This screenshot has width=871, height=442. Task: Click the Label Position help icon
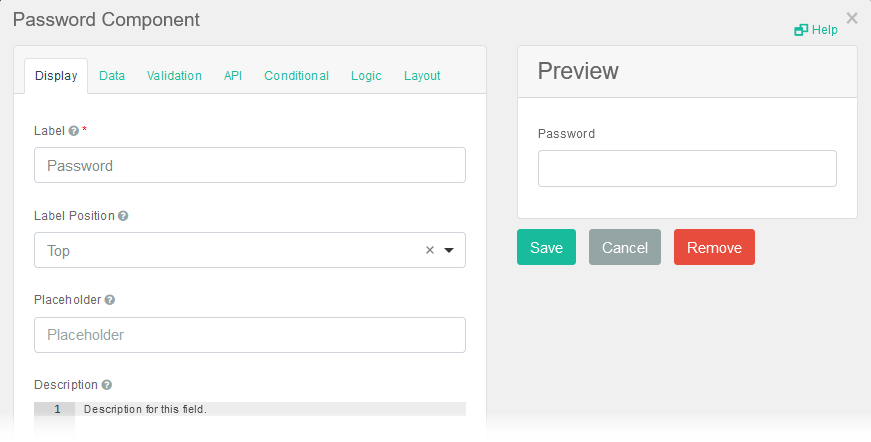tap(123, 216)
